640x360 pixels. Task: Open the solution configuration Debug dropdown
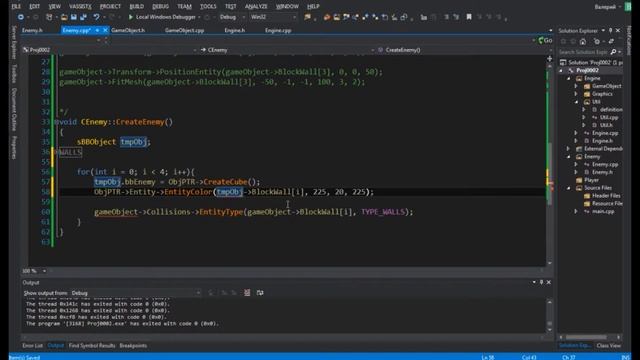[243, 17]
